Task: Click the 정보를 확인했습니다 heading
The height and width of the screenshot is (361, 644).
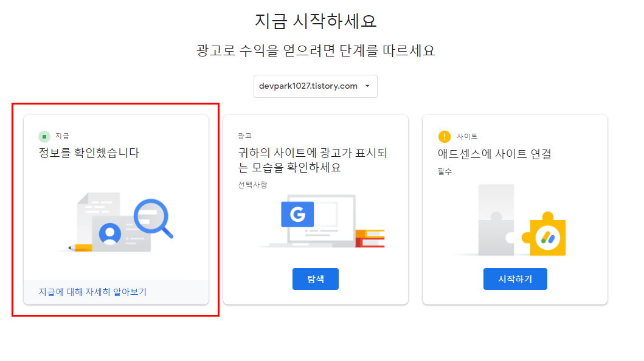Action: point(89,153)
